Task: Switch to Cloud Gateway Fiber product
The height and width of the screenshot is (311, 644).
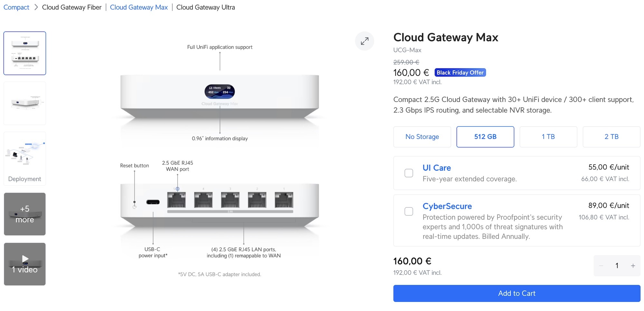Action: (72, 7)
